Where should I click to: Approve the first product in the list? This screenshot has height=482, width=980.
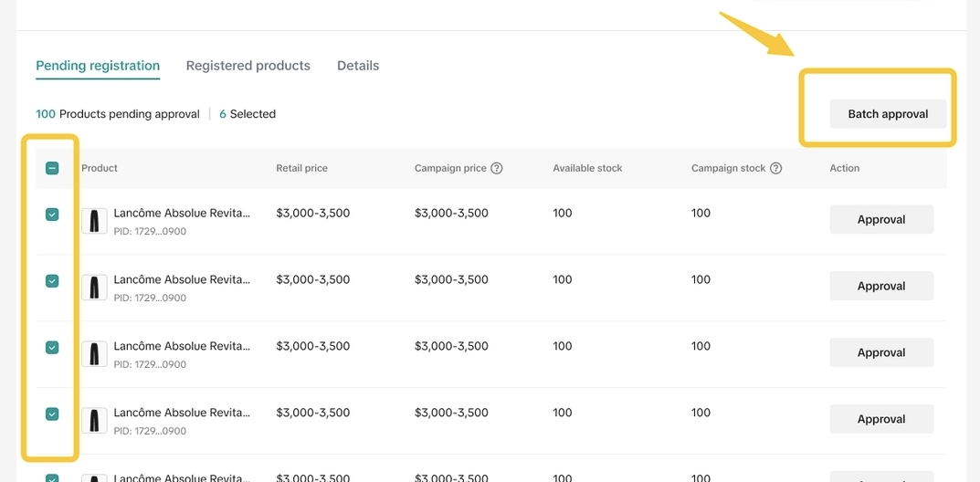click(880, 219)
